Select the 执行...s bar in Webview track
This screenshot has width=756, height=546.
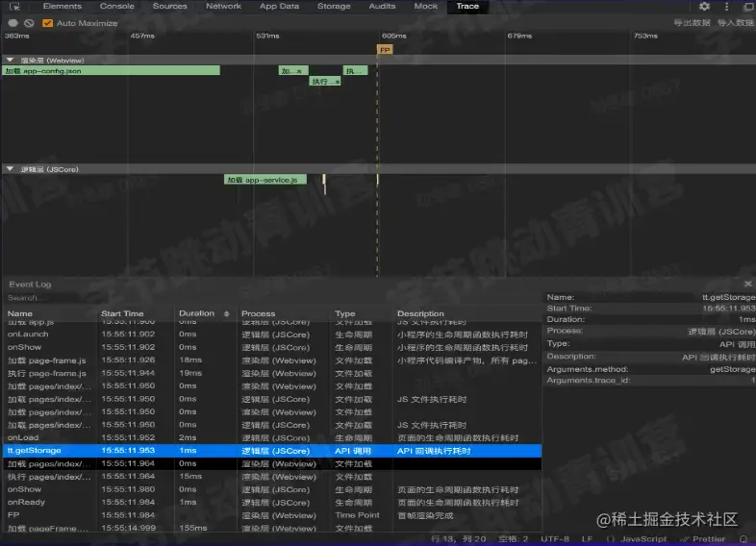(x=325, y=82)
